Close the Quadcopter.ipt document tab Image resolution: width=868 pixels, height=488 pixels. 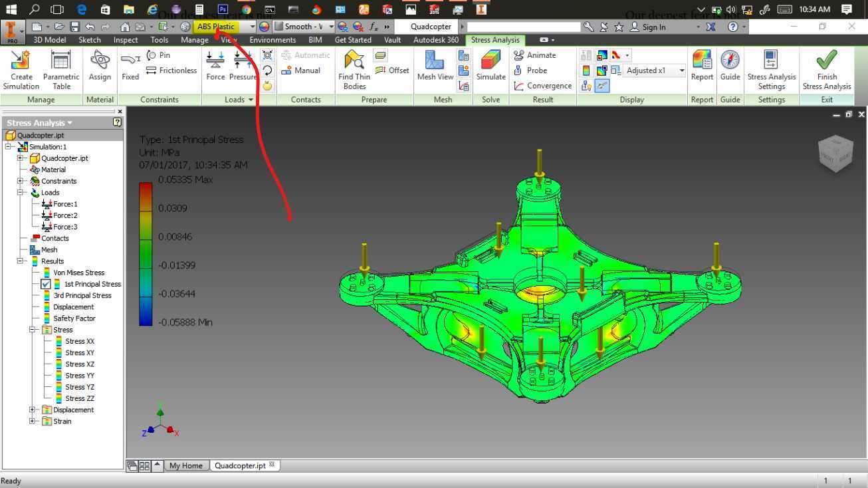(272, 465)
